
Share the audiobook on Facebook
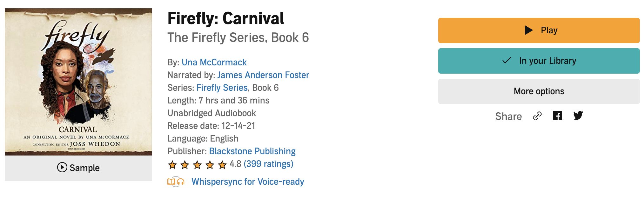(x=557, y=116)
